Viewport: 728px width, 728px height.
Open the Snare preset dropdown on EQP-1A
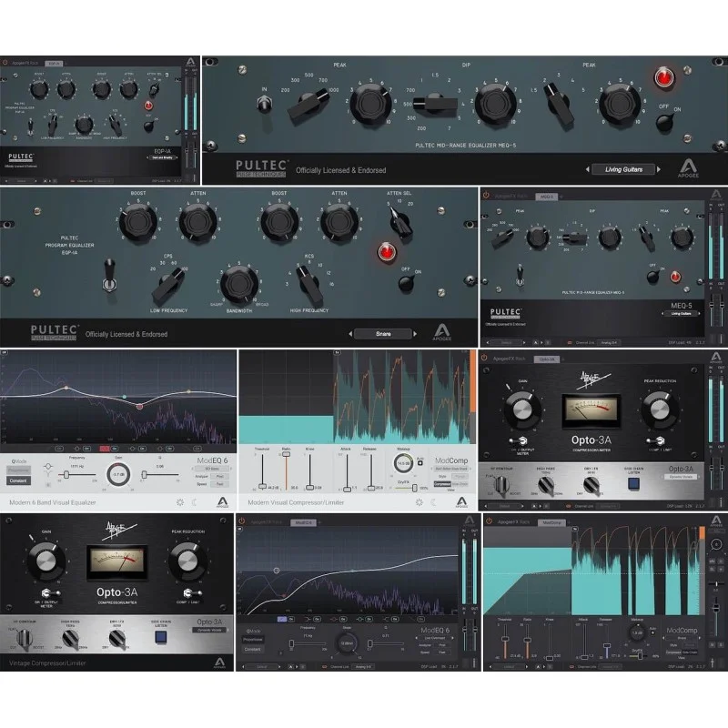click(x=383, y=334)
